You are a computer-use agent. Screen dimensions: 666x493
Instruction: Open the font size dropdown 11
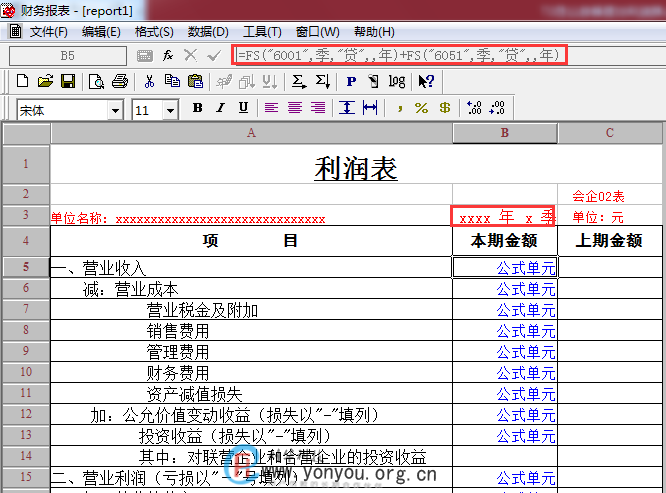tap(170, 111)
